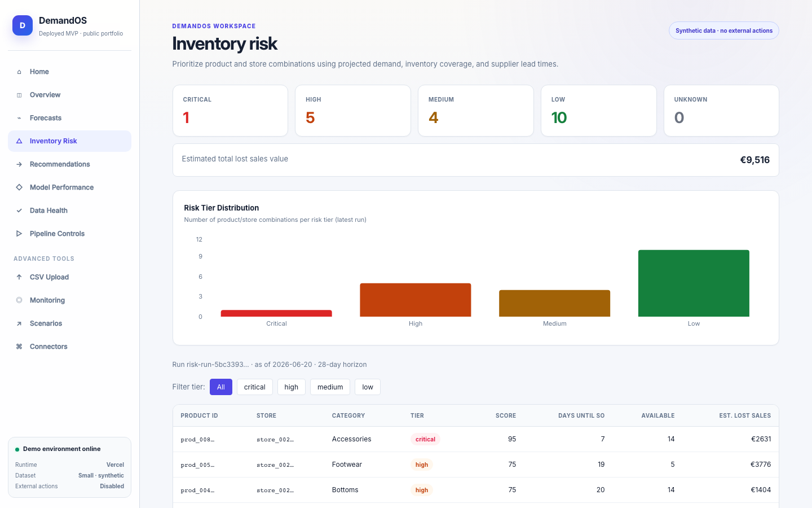The width and height of the screenshot is (812, 508).
Task: Filter table by low tier
Action: (368, 387)
